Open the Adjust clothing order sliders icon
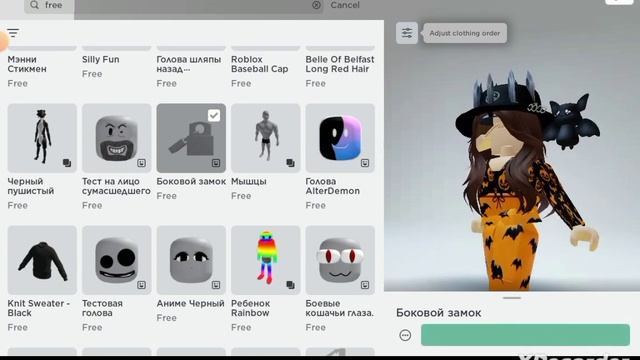The height and width of the screenshot is (360, 640). coord(407,33)
